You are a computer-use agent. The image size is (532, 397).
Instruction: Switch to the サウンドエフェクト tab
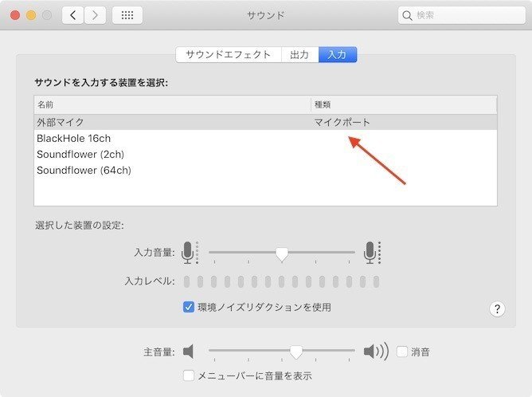tap(229, 55)
